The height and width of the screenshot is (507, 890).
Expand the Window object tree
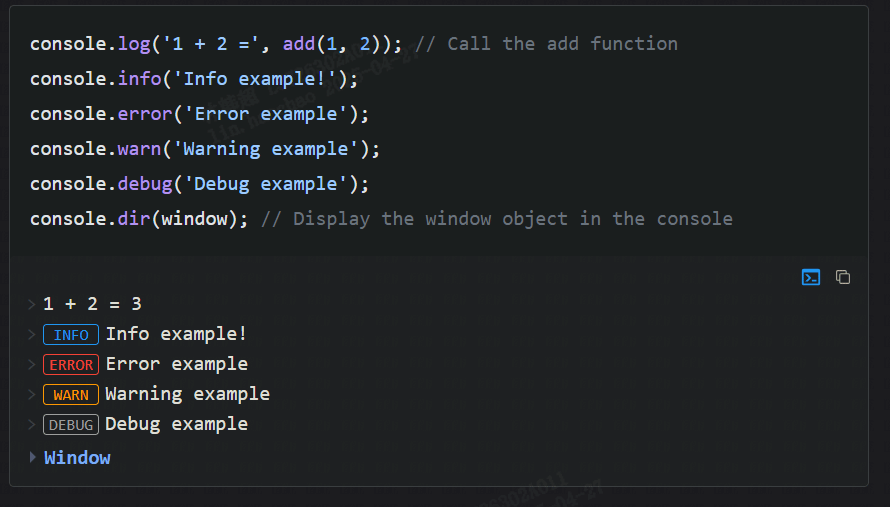(x=33, y=458)
